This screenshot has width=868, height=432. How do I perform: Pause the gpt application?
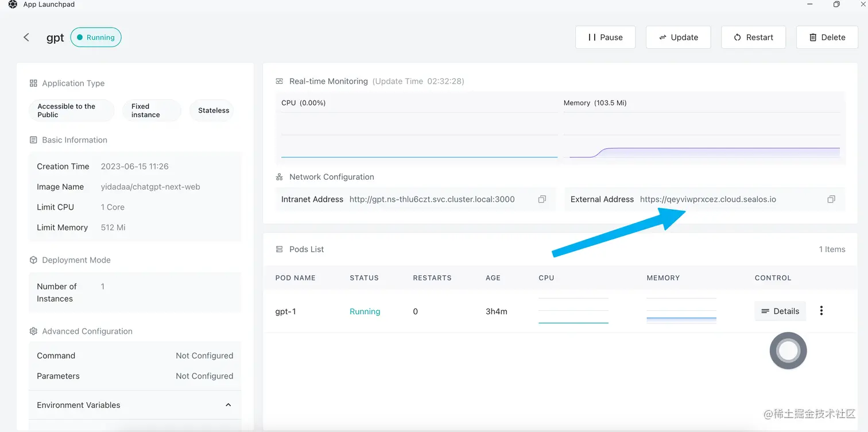605,37
